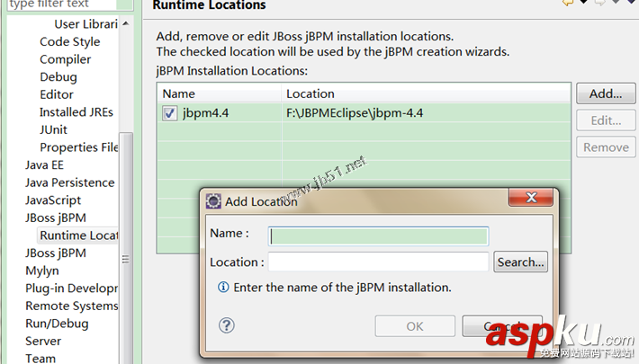The width and height of the screenshot is (639, 364).
Task: Select Run/Debug tree item
Action: pyautogui.click(x=57, y=324)
